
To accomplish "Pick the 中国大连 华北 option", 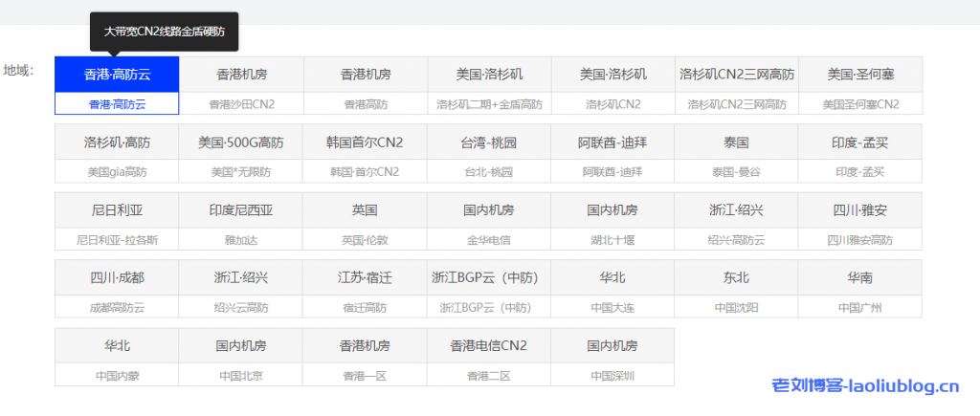I will point(613,289).
